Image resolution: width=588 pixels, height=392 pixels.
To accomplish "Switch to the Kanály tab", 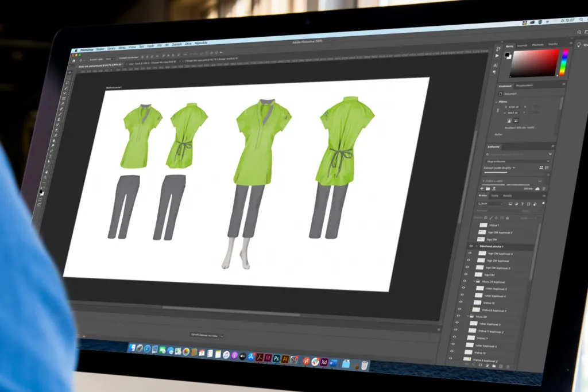I will [508, 196].
